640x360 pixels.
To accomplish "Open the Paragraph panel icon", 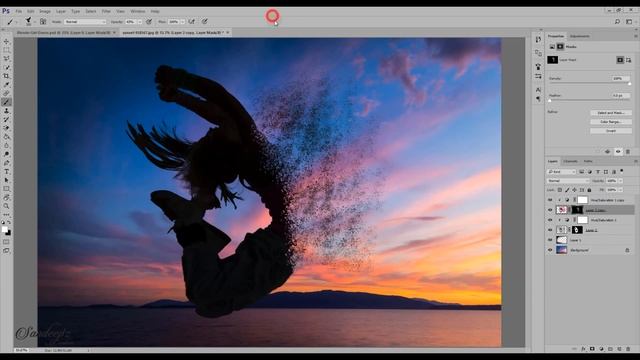I will (538, 99).
